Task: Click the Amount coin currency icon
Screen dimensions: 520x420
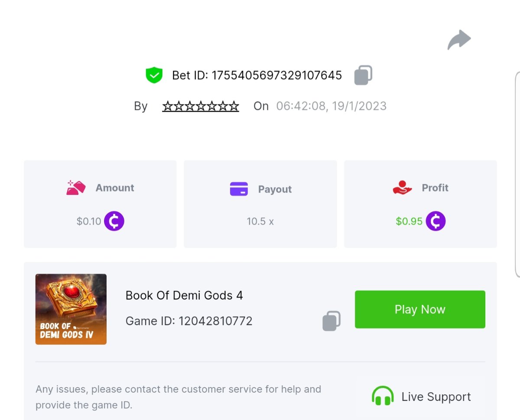Action: (114, 221)
